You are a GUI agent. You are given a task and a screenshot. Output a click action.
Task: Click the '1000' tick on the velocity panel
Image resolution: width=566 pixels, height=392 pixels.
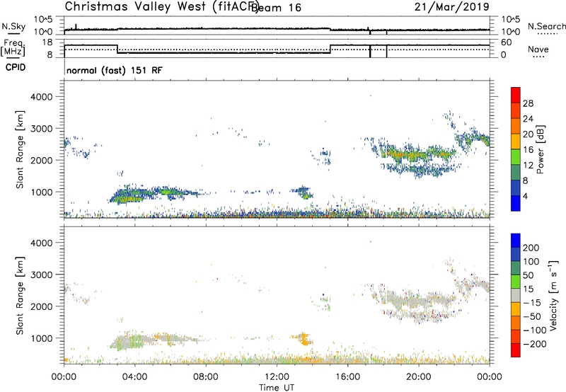[x=41, y=338]
